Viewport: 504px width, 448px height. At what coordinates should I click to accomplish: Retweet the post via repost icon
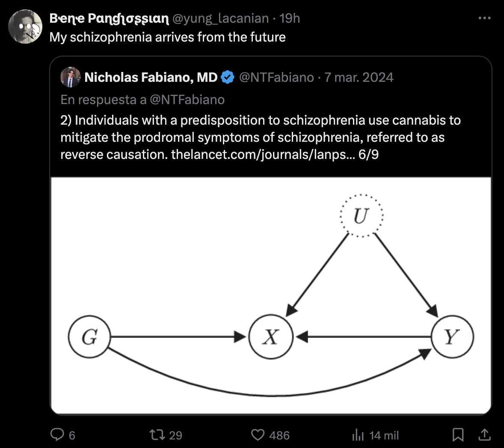click(157, 435)
